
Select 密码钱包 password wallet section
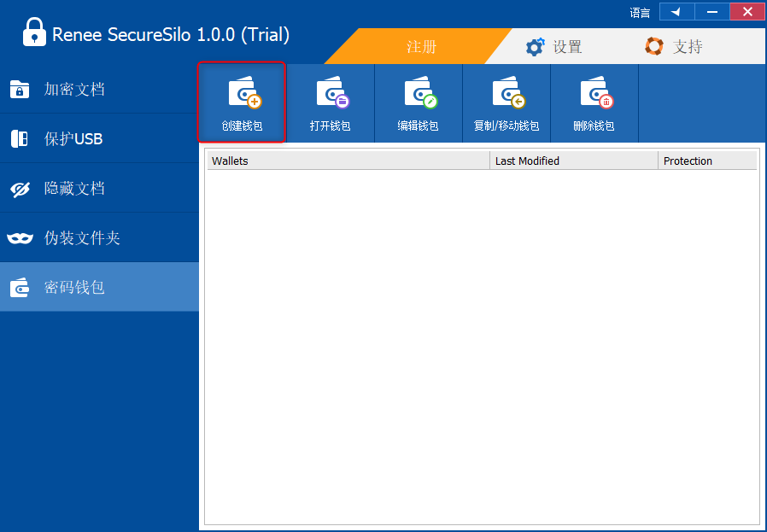point(99,287)
